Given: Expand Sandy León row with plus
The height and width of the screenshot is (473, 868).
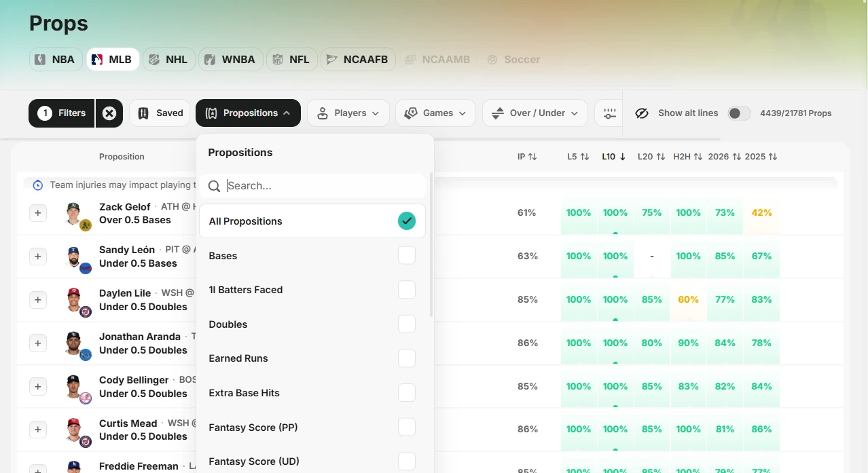Looking at the screenshot, I should click(x=38, y=257).
